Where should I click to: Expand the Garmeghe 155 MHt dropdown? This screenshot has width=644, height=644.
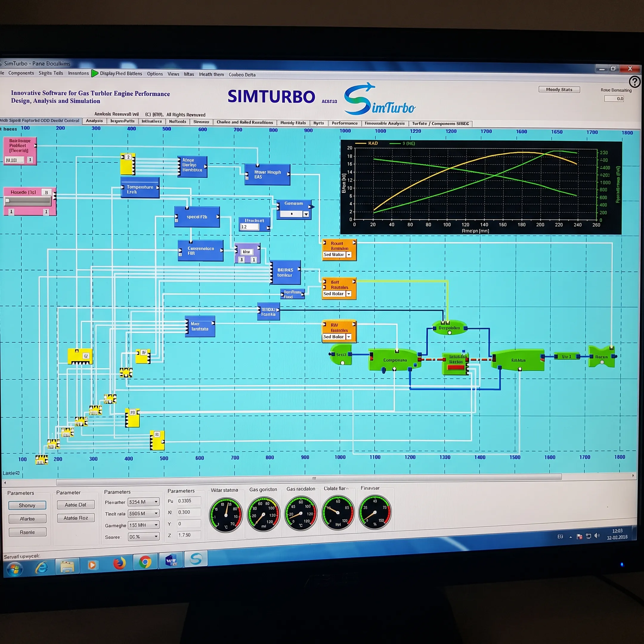click(144, 525)
